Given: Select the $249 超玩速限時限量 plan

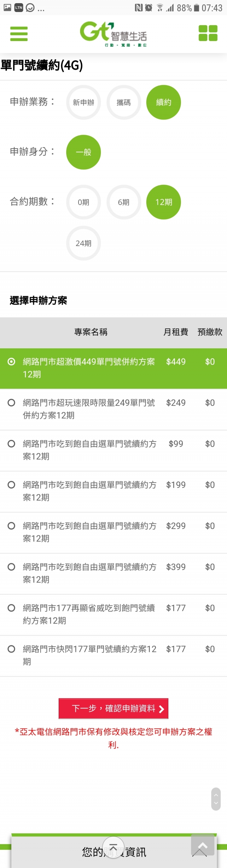Looking at the screenshot, I should point(113,409).
